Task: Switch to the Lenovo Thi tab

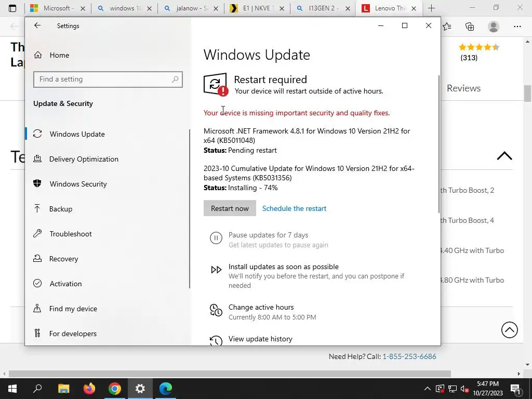Action: (x=389, y=8)
